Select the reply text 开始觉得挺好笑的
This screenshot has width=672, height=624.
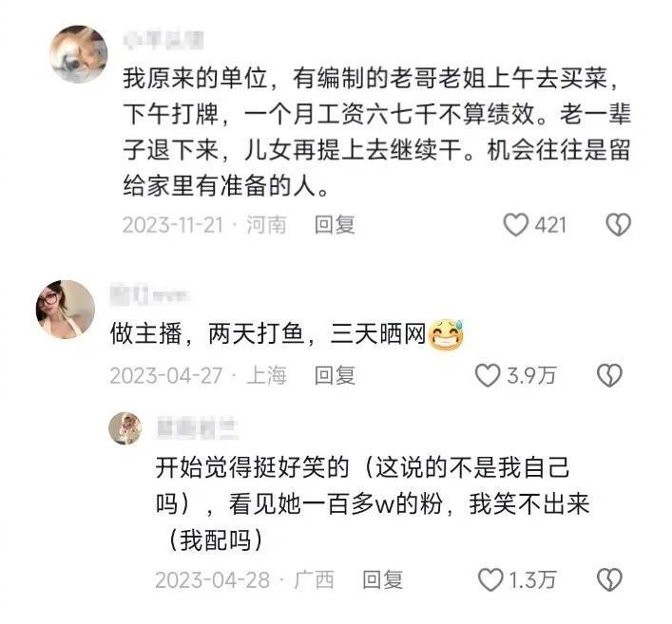[373, 503]
